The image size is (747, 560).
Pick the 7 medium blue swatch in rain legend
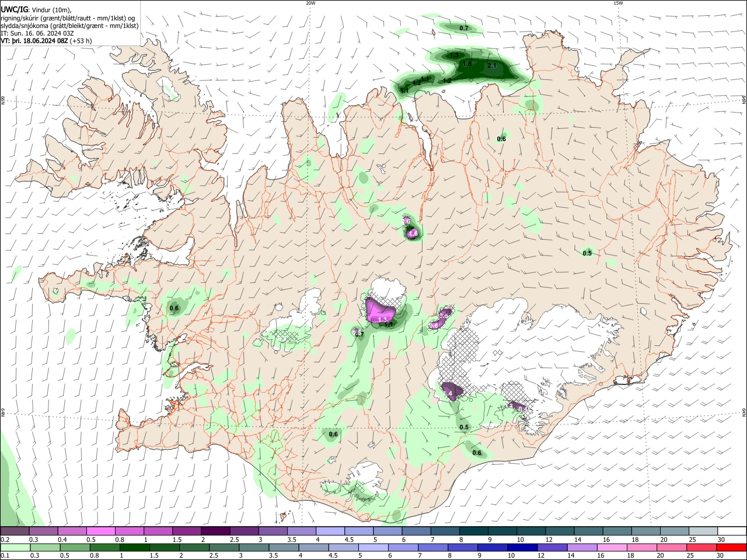tap(432, 548)
